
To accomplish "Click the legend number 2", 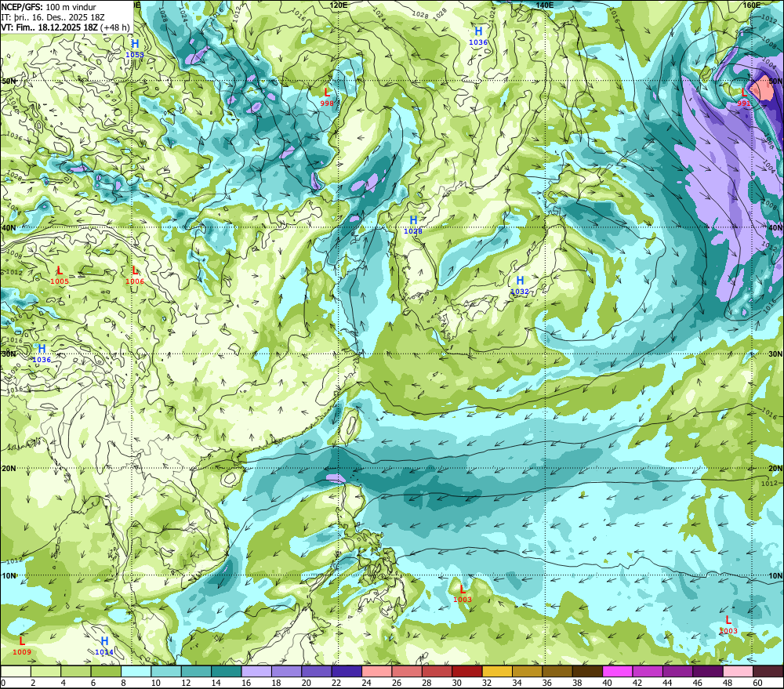I will 33,683.
